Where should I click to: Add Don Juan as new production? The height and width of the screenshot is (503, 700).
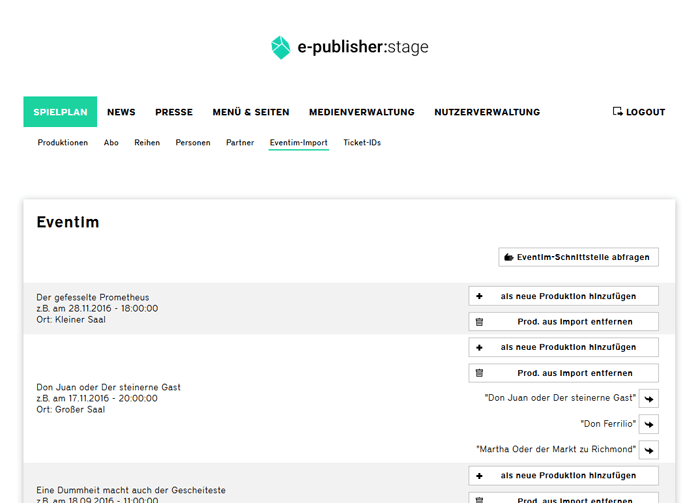(563, 347)
